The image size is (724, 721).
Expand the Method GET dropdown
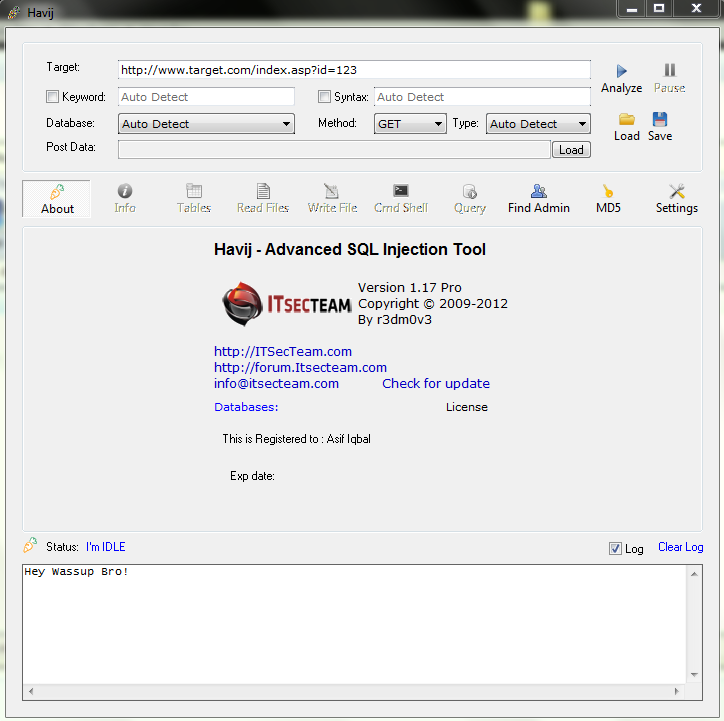pos(410,124)
